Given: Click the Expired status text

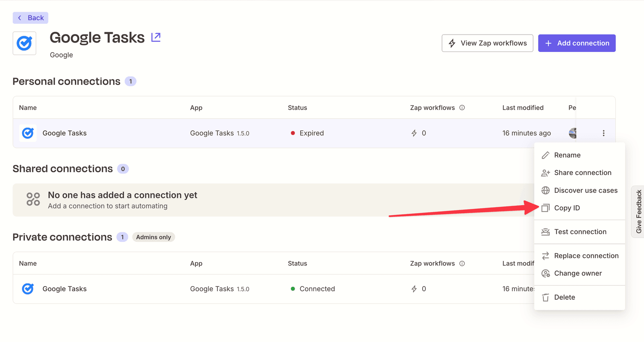Looking at the screenshot, I should click(312, 133).
